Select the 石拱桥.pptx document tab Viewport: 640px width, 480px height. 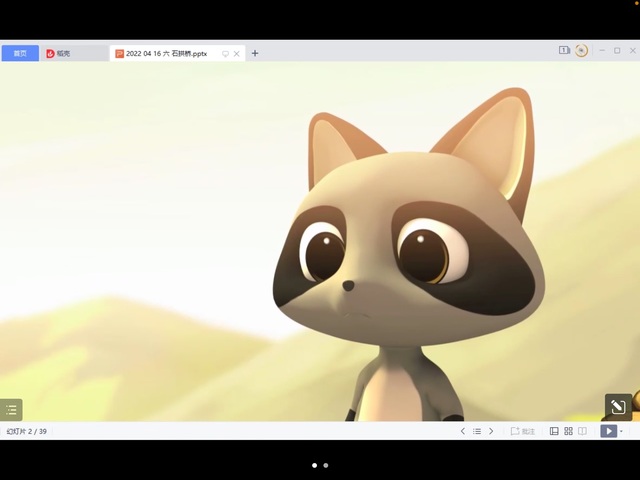click(166, 53)
